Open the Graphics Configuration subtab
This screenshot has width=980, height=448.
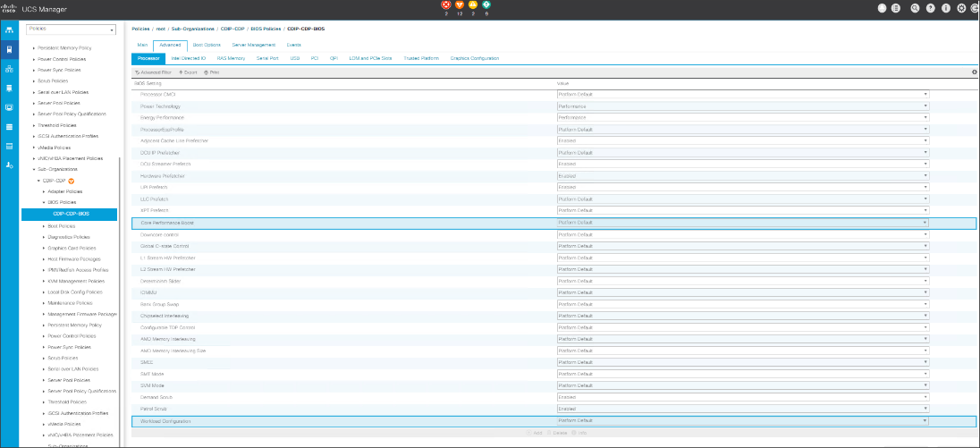coord(475,58)
